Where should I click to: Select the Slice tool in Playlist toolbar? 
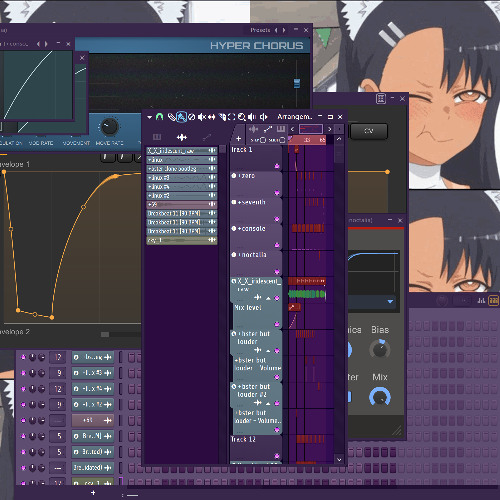pyautogui.click(x=222, y=117)
